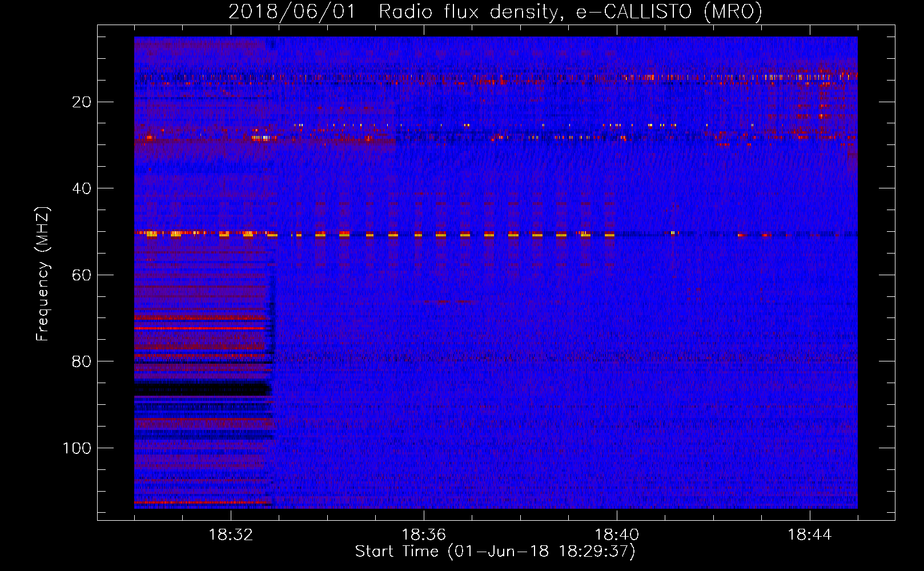Click the 'Start Time (01-Jun-18 18:29:37)' label
This screenshot has width=924, height=571.
pos(495,552)
